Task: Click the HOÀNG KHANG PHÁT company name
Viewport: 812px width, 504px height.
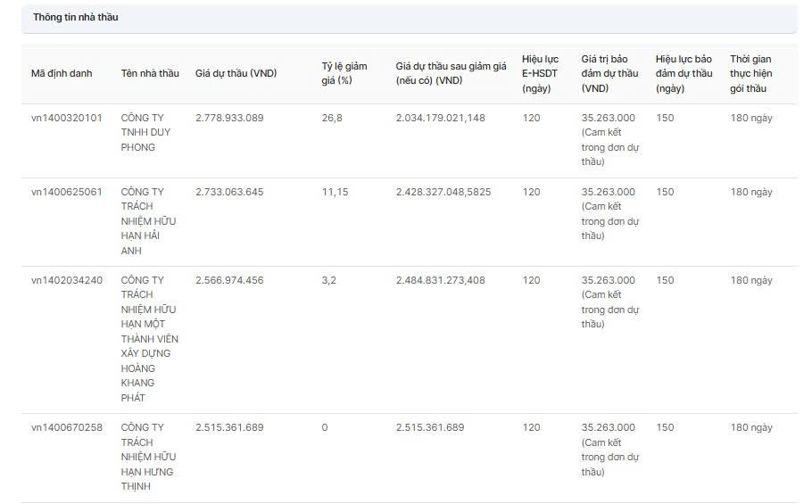Action: [x=149, y=339]
